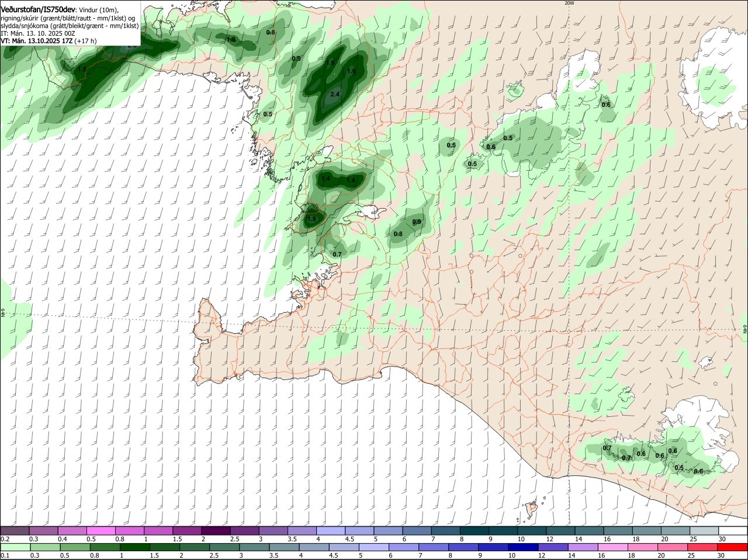Screen dimensions: 748x560
Task: Select pale green rain-scale swatch between 0.1 and 0.3
Action: (x=15, y=547)
